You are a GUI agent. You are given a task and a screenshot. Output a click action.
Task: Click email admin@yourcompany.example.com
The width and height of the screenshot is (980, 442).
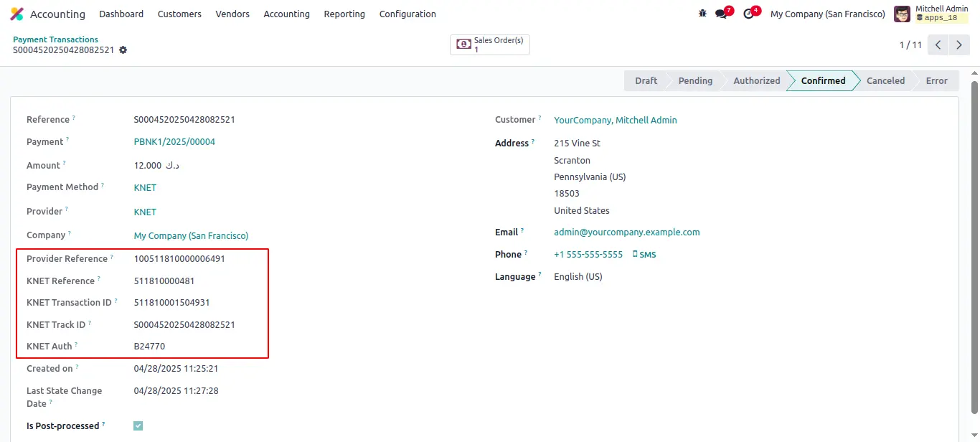627,232
